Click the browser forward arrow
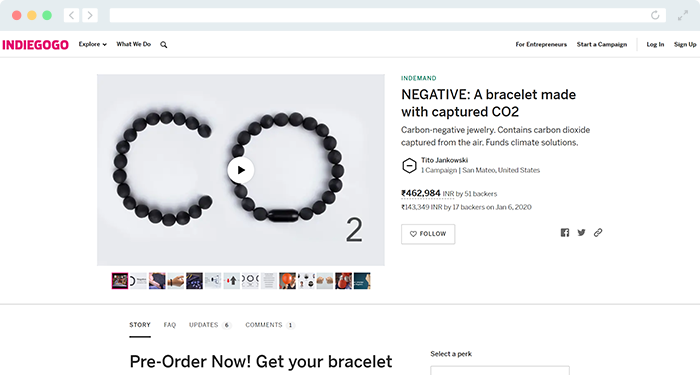 90,15
